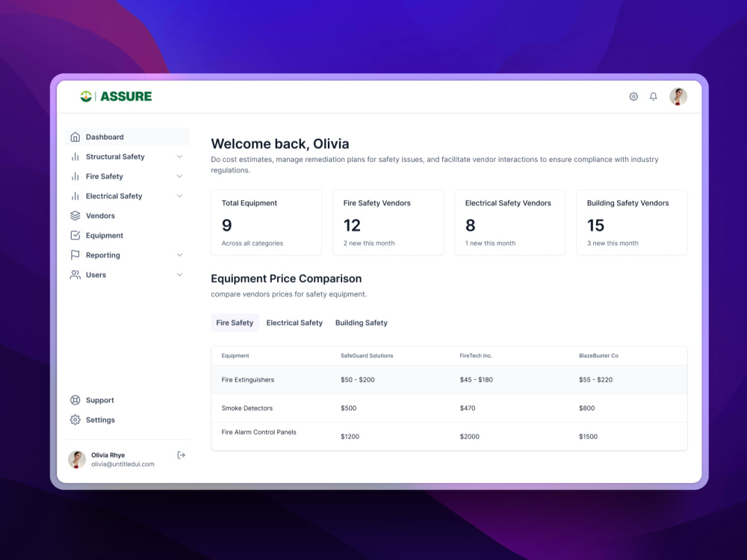Expand the Electrical Safety sidebar chevron
The image size is (747, 560).
click(x=179, y=196)
